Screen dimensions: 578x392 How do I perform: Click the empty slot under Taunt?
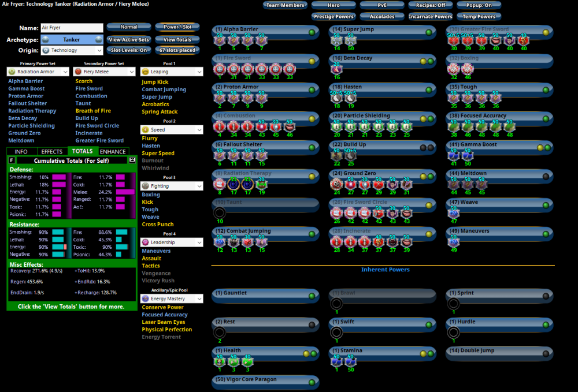pos(220,213)
